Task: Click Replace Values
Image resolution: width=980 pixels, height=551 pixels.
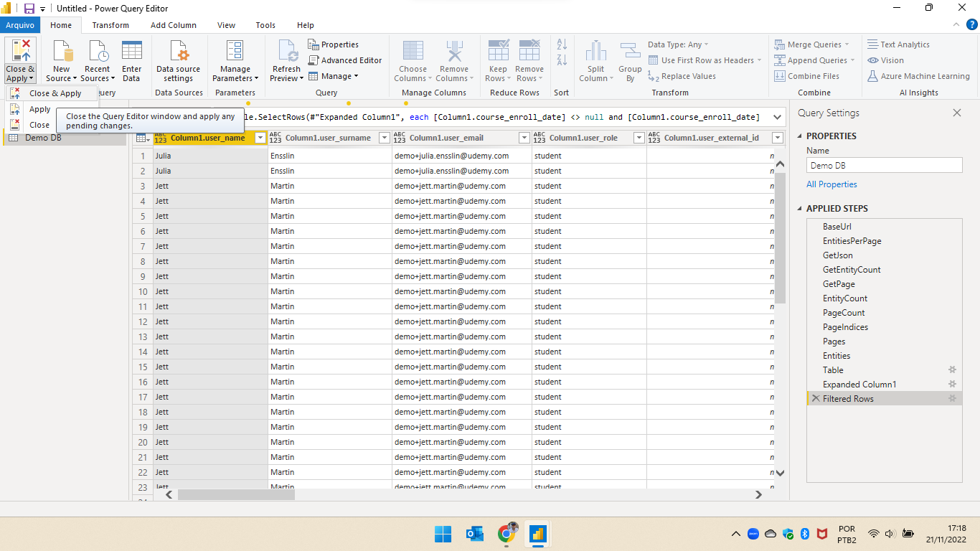Action: click(x=682, y=76)
